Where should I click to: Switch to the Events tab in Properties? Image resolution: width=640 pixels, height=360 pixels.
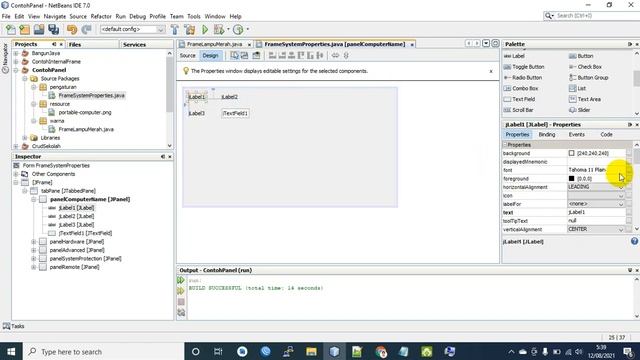click(576, 134)
